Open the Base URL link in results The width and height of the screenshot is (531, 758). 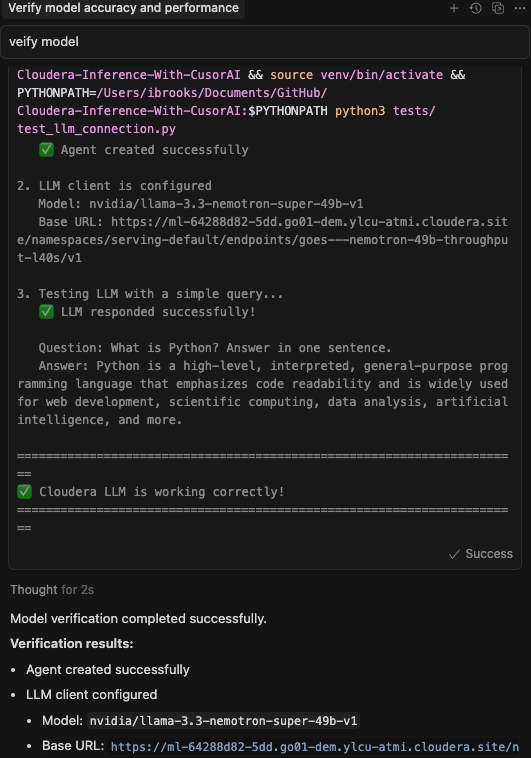coord(315,746)
